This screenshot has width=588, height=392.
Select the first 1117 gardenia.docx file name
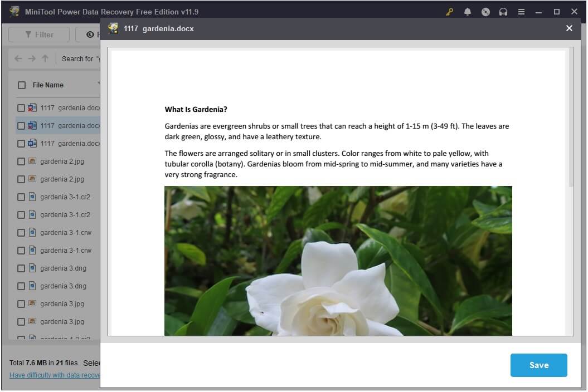pyautogui.click(x=70, y=108)
